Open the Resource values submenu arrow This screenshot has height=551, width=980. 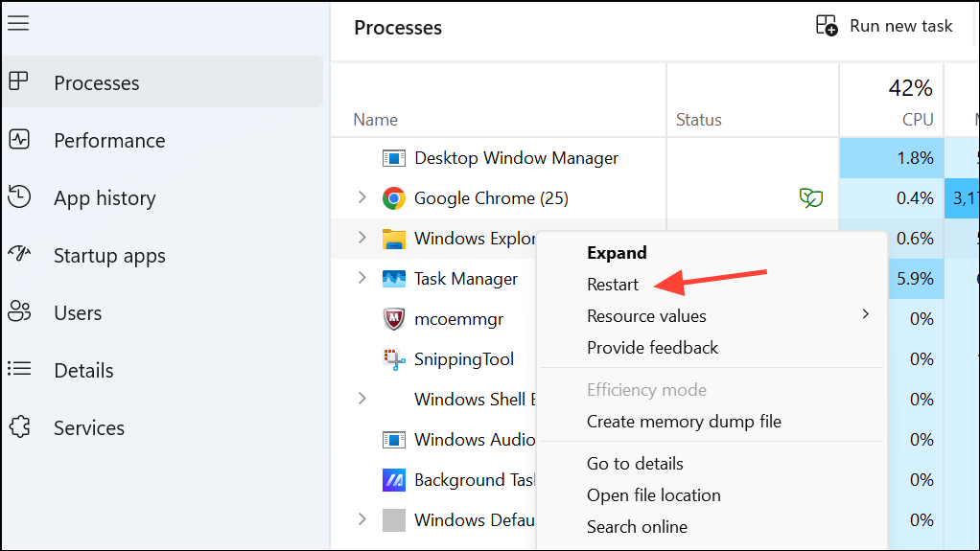[865, 314]
